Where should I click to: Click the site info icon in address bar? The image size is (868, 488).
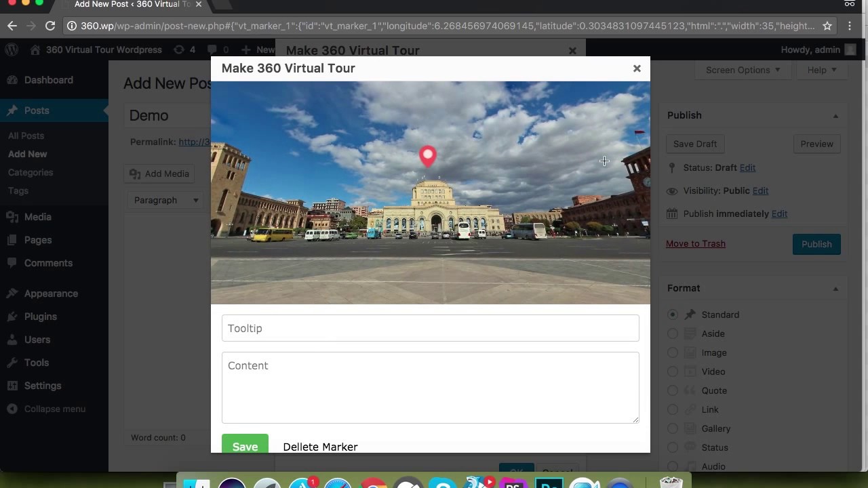click(x=72, y=26)
